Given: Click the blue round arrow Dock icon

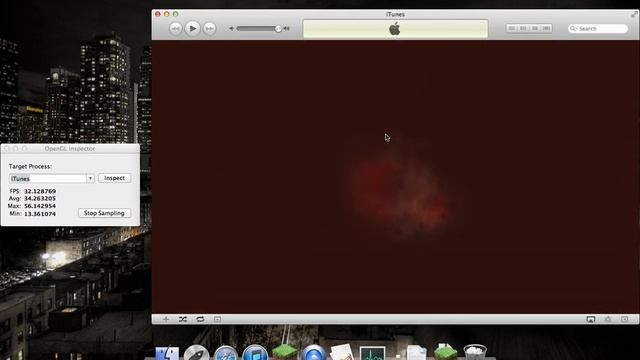Looking at the screenshot, I should (x=313, y=353).
